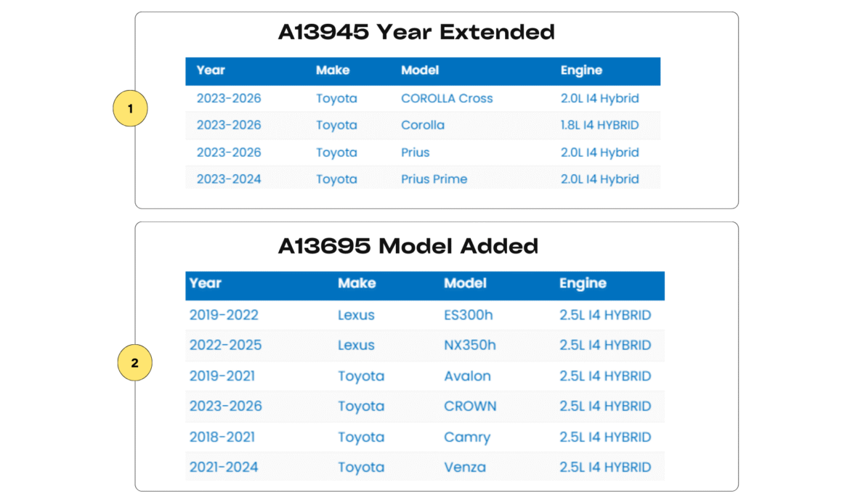
Task: Open the Camry model link
Action: [x=466, y=437]
